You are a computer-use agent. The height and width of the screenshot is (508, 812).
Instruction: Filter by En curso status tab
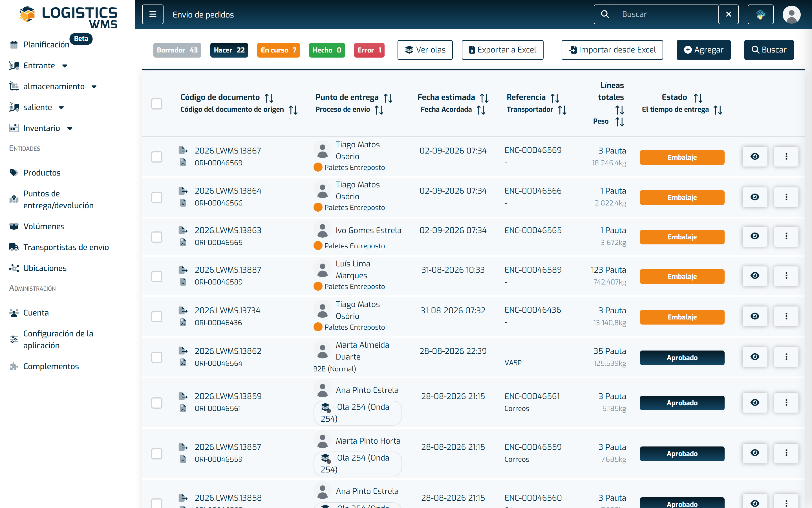pos(279,50)
